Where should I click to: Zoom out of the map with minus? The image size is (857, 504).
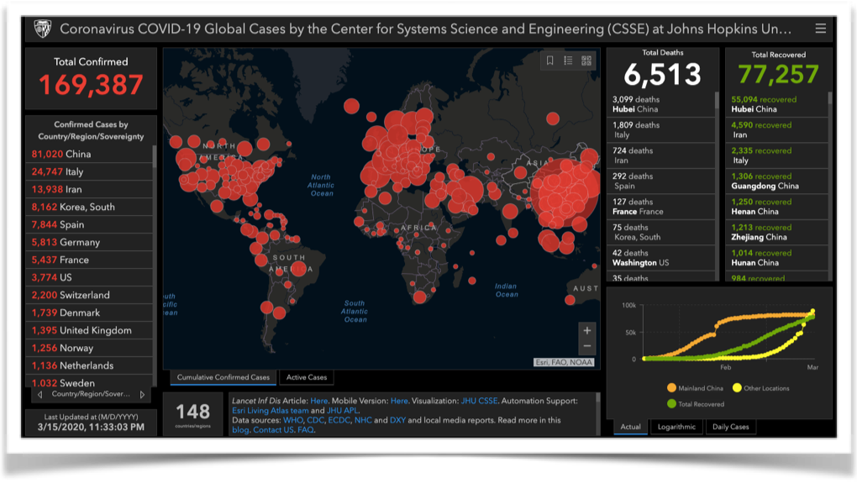pos(587,346)
